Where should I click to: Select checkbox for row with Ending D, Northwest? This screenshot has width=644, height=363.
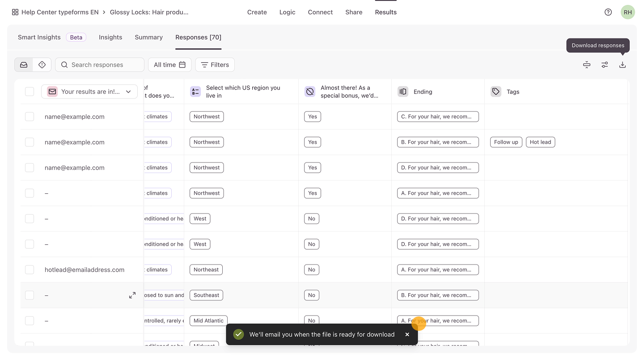[x=30, y=168]
